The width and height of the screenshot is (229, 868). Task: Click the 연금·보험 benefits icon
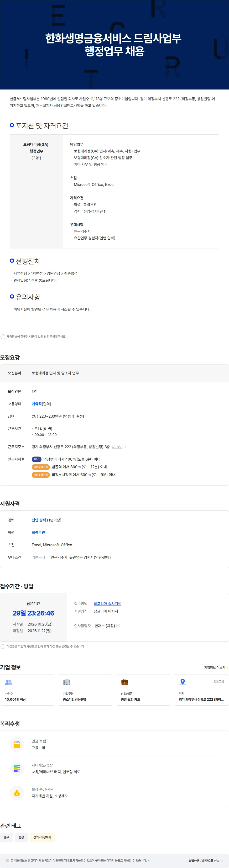coord(17,744)
